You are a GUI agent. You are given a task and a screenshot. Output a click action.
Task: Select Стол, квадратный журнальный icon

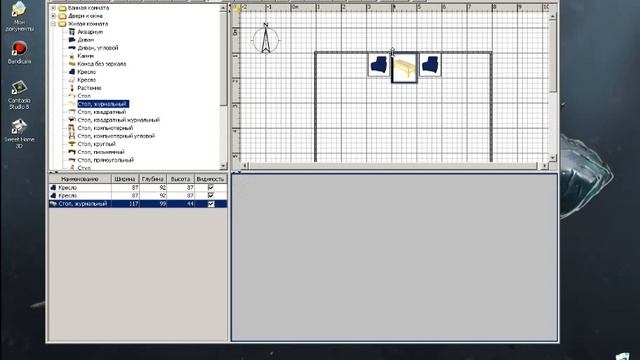tap(72, 120)
